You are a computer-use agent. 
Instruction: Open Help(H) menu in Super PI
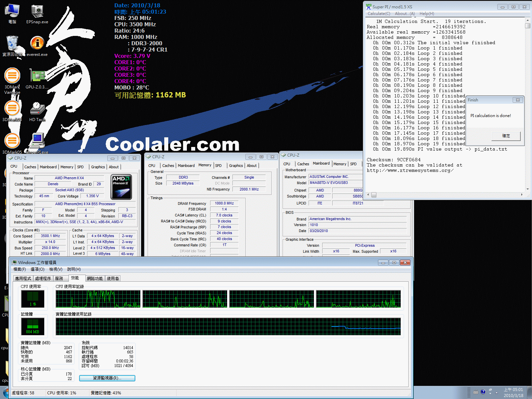pos(427,14)
